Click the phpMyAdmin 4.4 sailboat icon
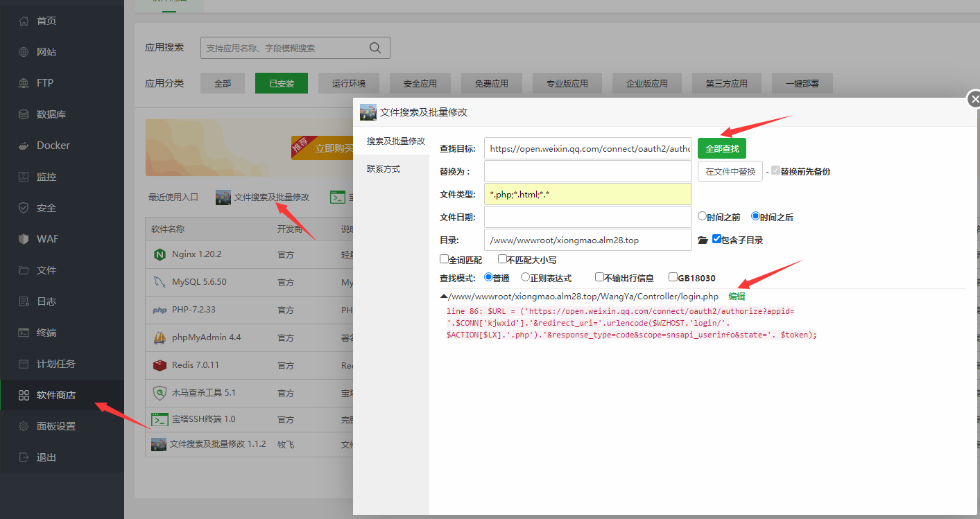This screenshot has width=980, height=519. click(x=159, y=337)
